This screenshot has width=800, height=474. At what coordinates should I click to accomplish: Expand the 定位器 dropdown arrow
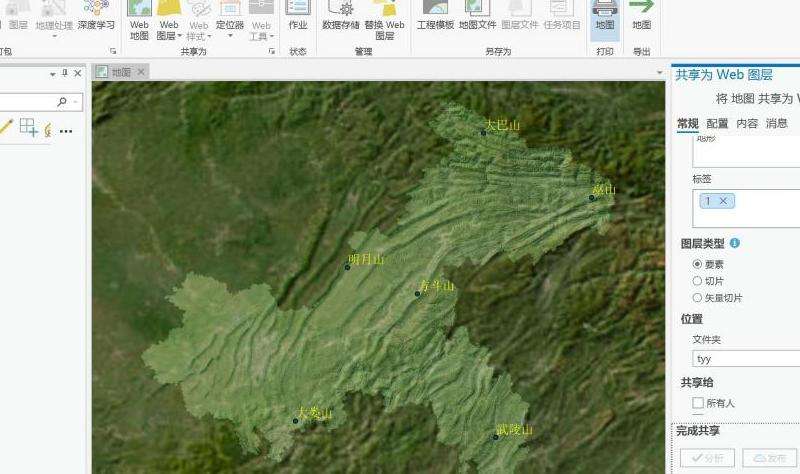(x=230, y=36)
